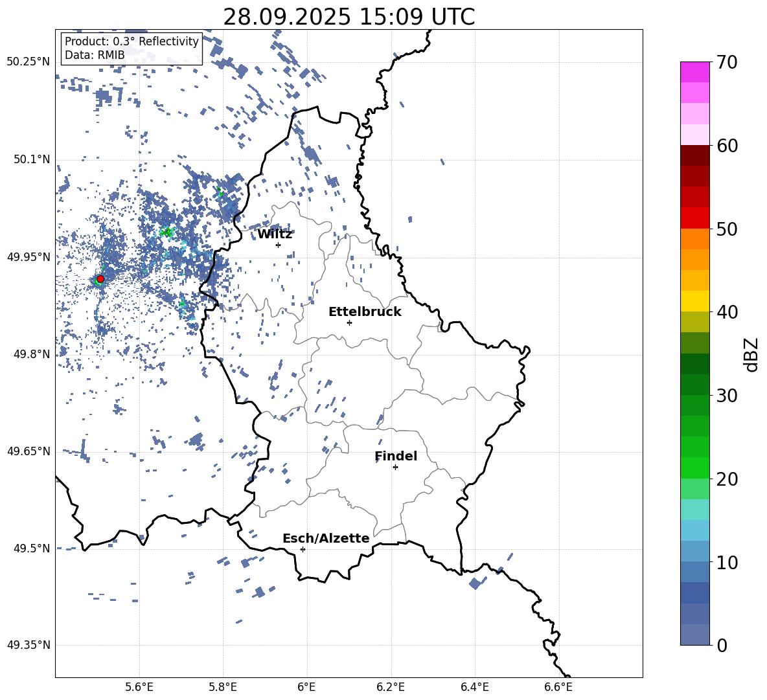This screenshot has width=767, height=700.
Task: Click the 50 colorbar tick label
Action: point(727,229)
